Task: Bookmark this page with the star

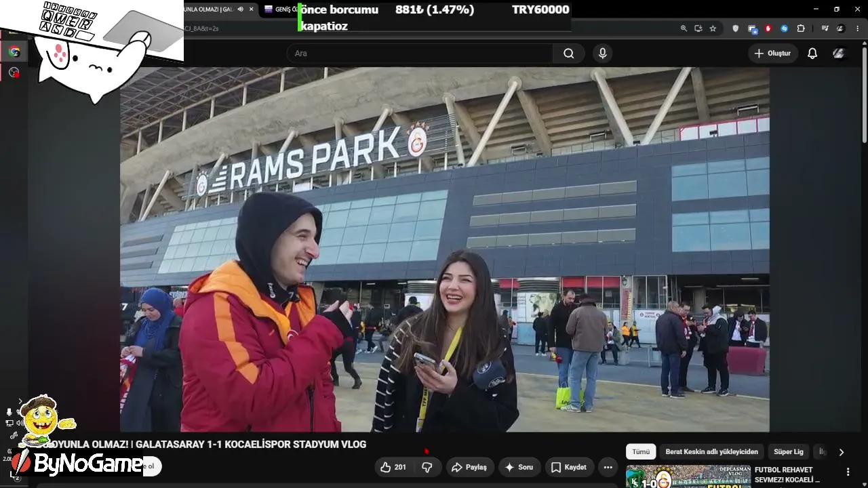Action: [x=713, y=28]
